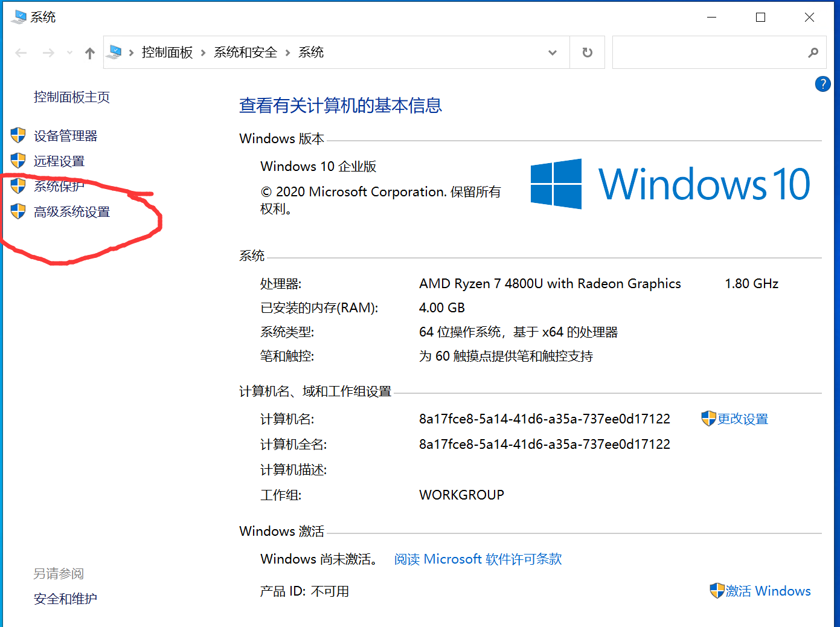Viewport: 840px width, 627px height.
Task: Click the computer icon in the address bar
Action: click(x=115, y=53)
